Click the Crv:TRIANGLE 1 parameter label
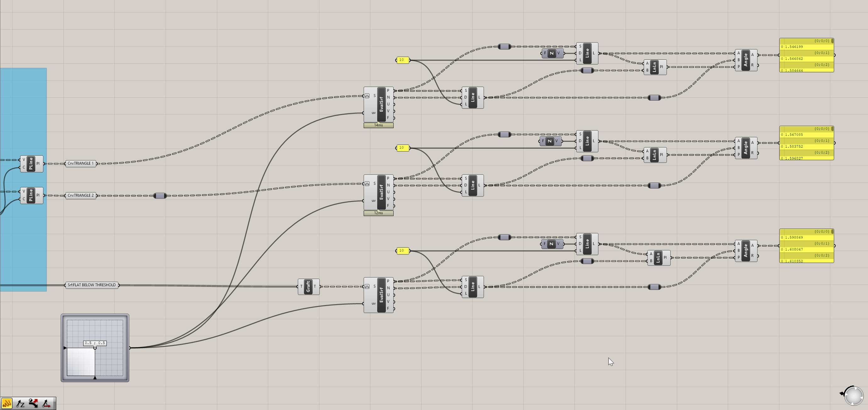The height and width of the screenshot is (410, 868). tap(80, 164)
